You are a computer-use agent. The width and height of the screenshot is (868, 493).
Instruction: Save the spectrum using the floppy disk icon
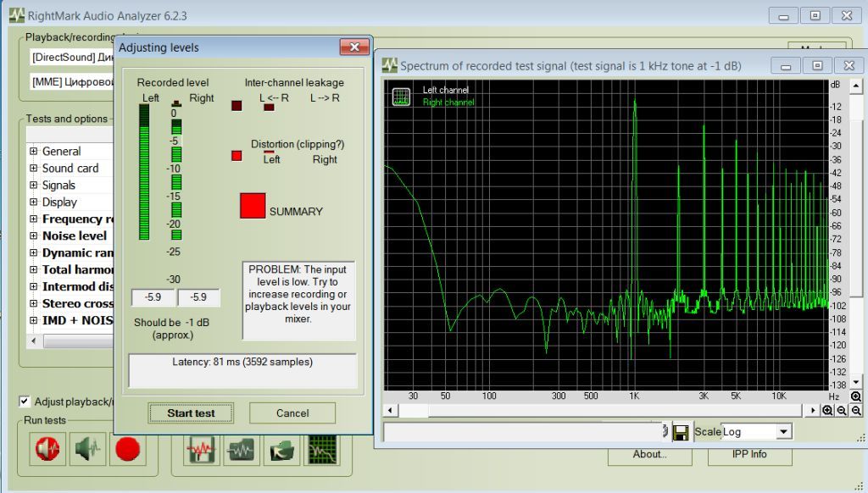click(x=680, y=432)
